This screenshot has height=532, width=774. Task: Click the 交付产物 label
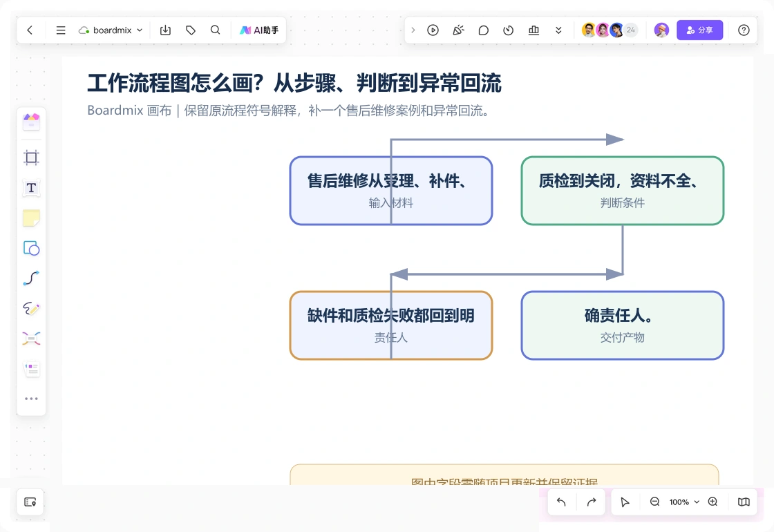[623, 338]
